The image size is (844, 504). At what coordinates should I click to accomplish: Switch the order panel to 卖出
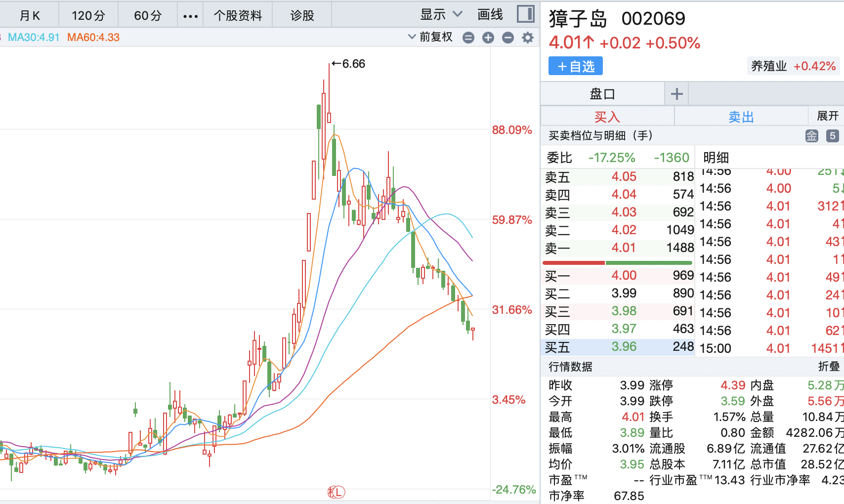(x=741, y=116)
